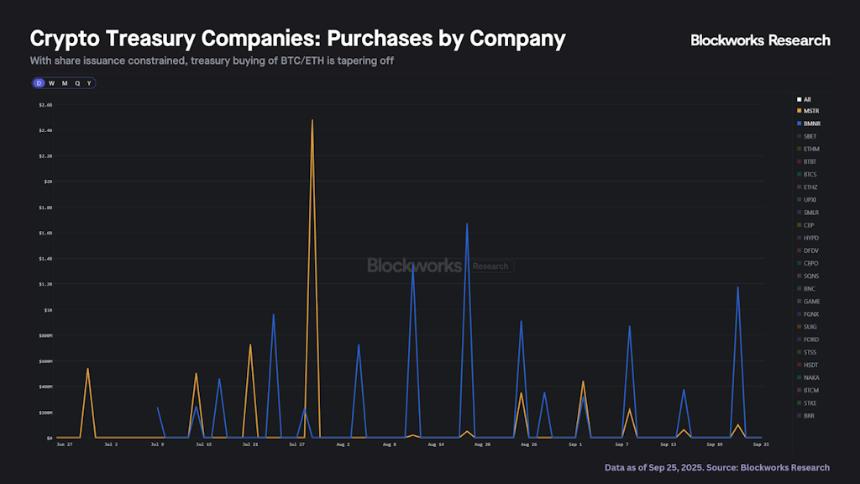Select the daily (D) interval button

[38, 83]
